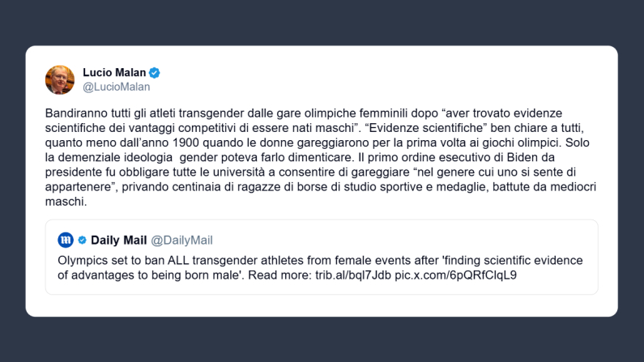Viewport: 644px width, 362px height.
Task: Open the @LucioMalan handle
Action: pos(116,87)
